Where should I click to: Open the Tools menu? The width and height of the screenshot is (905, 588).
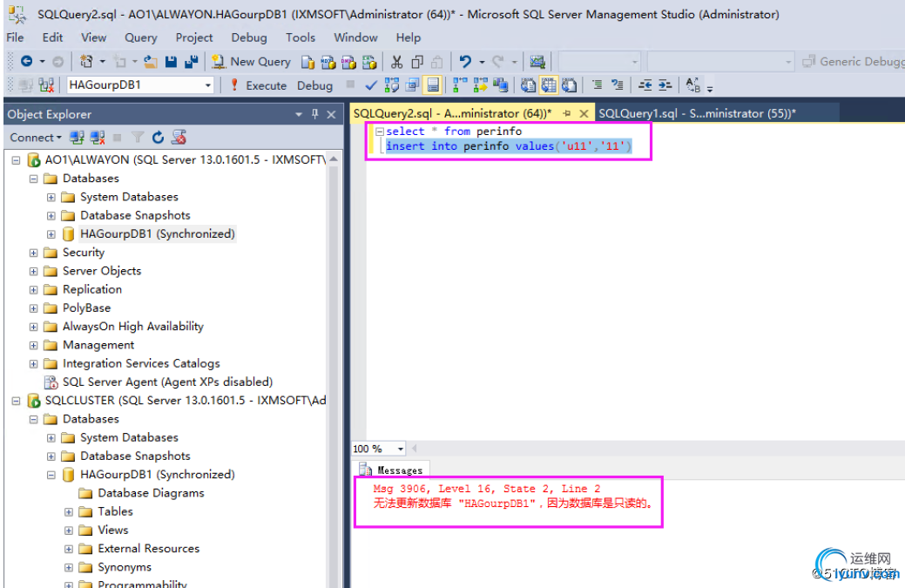tap(301, 37)
